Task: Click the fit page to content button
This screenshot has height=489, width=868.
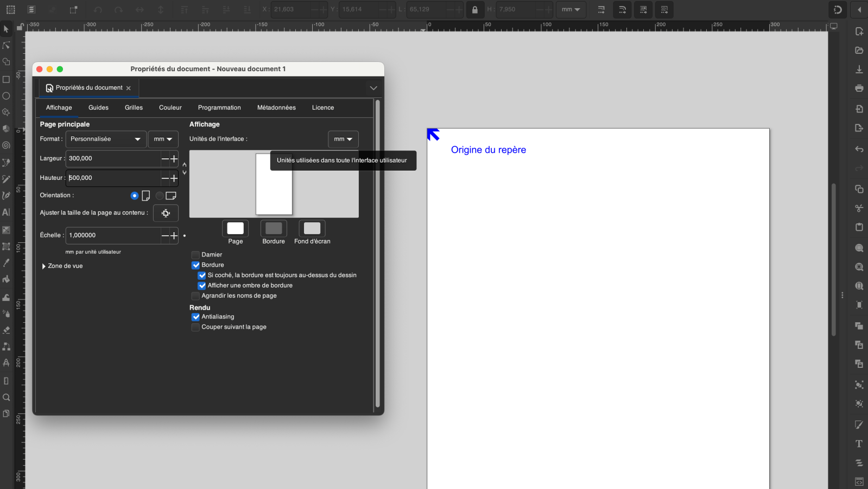Action: click(166, 213)
